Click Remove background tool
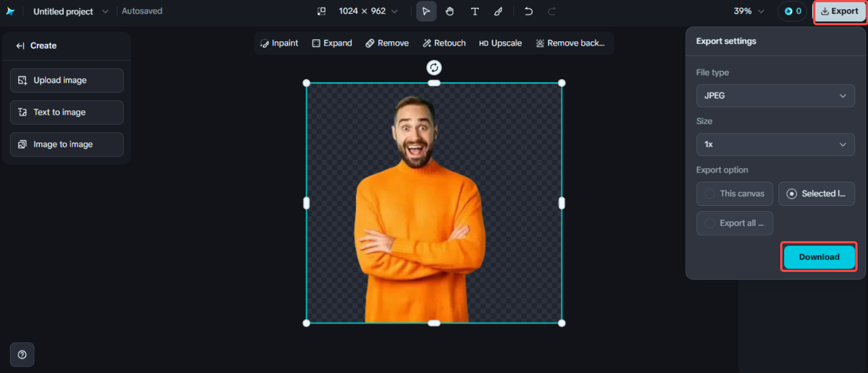The height and width of the screenshot is (373, 868). (571, 43)
